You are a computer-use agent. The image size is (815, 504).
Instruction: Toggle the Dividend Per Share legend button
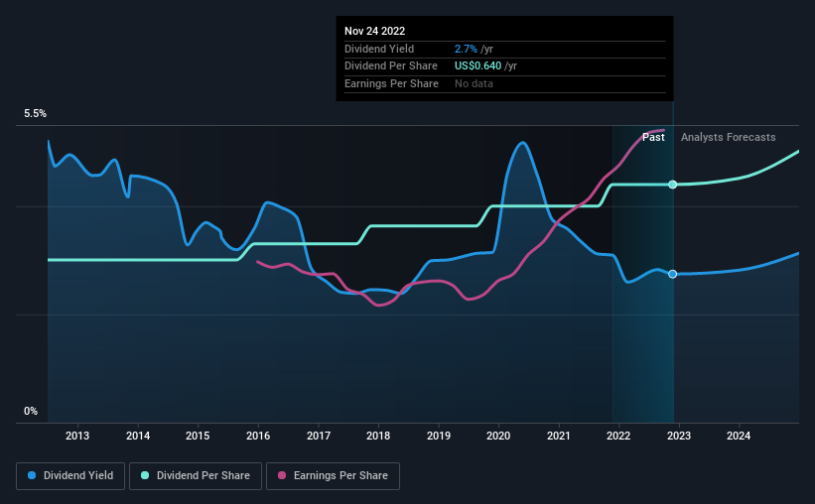click(x=196, y=476)
